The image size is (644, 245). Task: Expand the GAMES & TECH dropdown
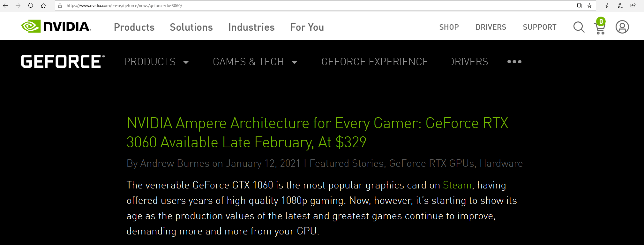coord(255,62)
